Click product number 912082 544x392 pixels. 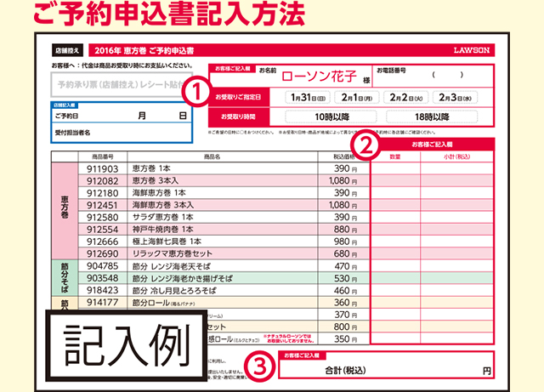[102, 181]
